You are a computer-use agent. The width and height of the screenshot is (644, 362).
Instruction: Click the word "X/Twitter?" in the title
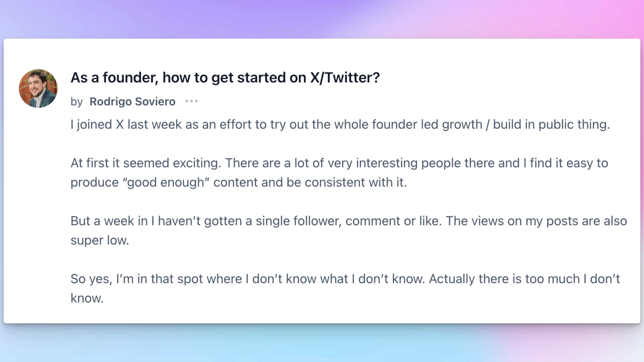(x=345, y=77)
